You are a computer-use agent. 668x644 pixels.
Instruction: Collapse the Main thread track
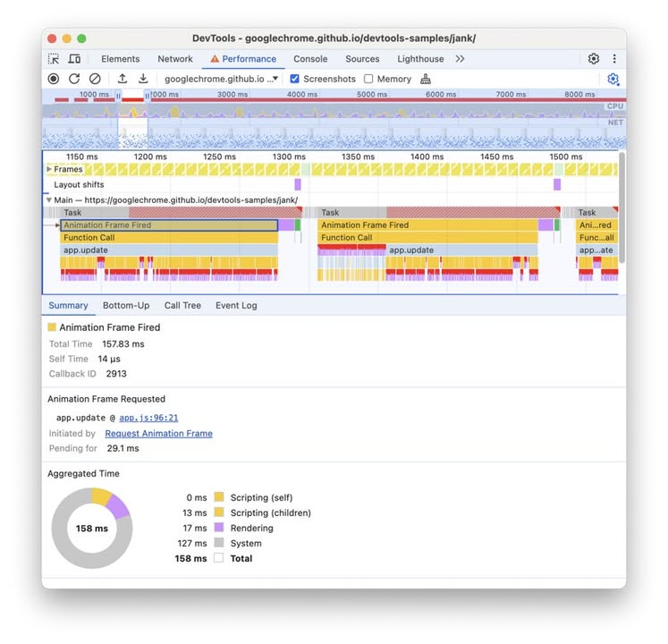(49, 200)
